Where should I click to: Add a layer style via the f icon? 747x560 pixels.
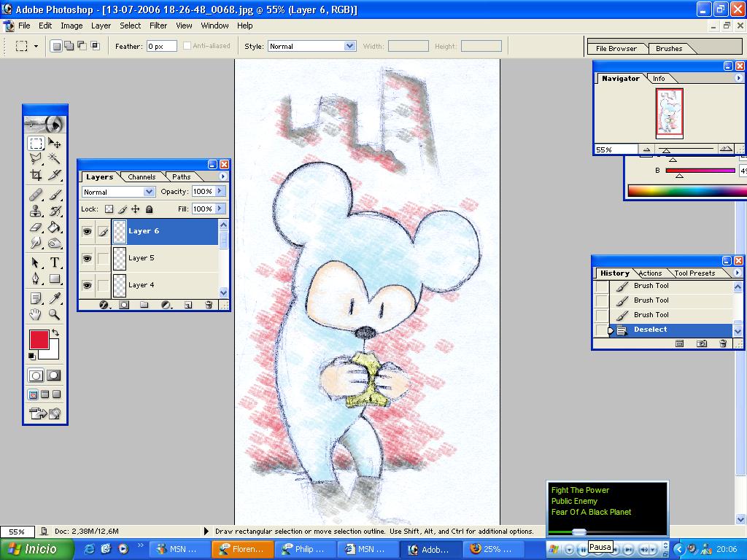104,305
